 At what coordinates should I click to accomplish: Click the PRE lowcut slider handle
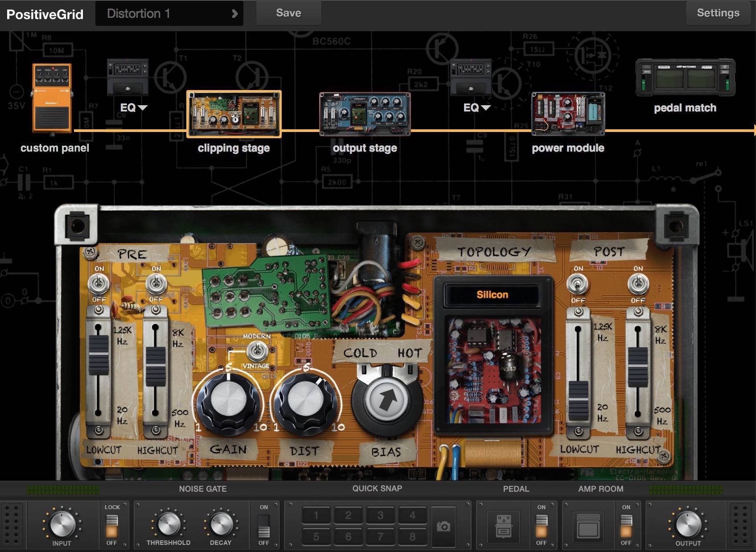point(99,356)
